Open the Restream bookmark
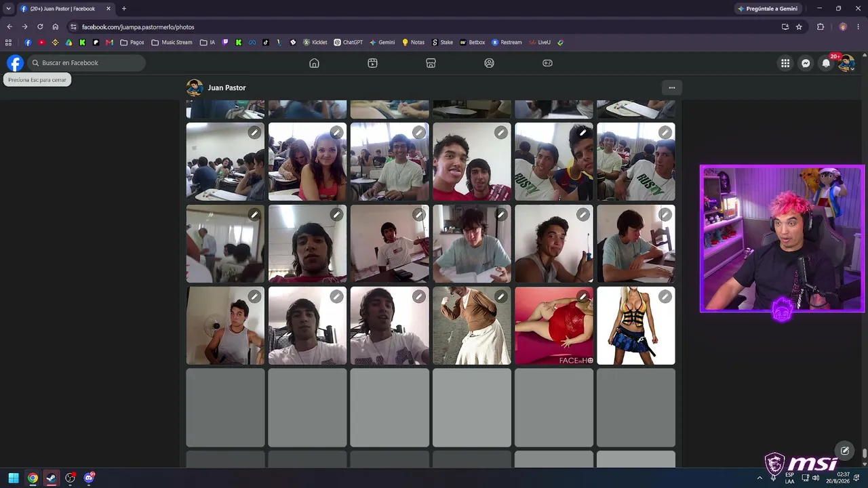 [507, 42]
